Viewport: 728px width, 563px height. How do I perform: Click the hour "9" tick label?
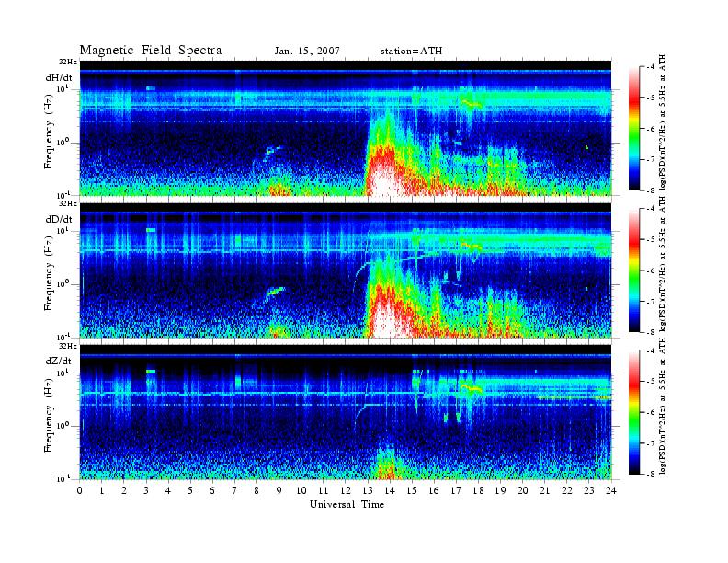[x=279, y=491]
